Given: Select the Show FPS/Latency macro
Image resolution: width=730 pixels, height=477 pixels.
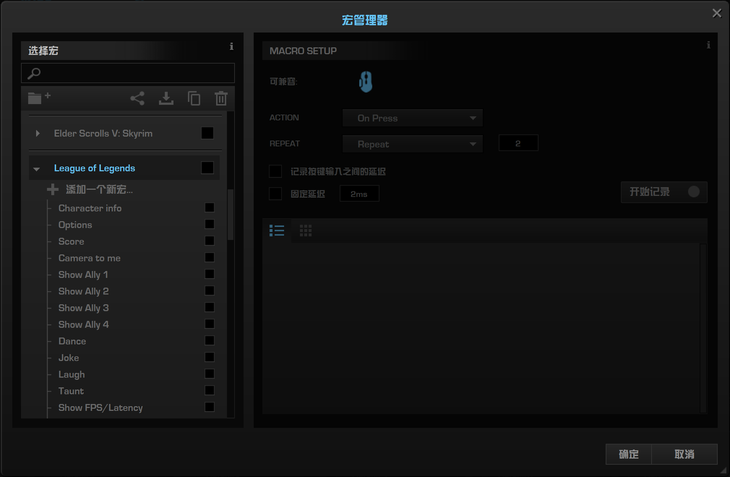Looking at the screenshot, I should click(x=101, y=408).
